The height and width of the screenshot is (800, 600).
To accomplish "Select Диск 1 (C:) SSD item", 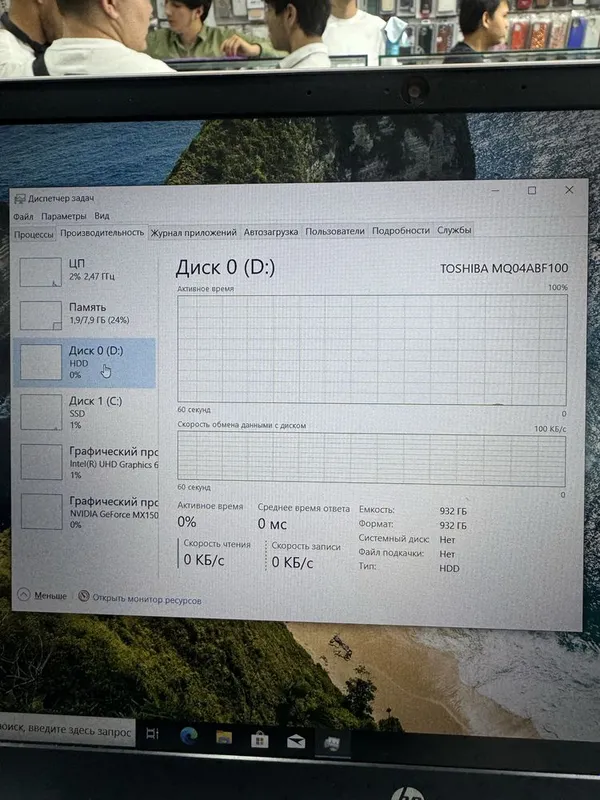I will (x=85, y=412).
